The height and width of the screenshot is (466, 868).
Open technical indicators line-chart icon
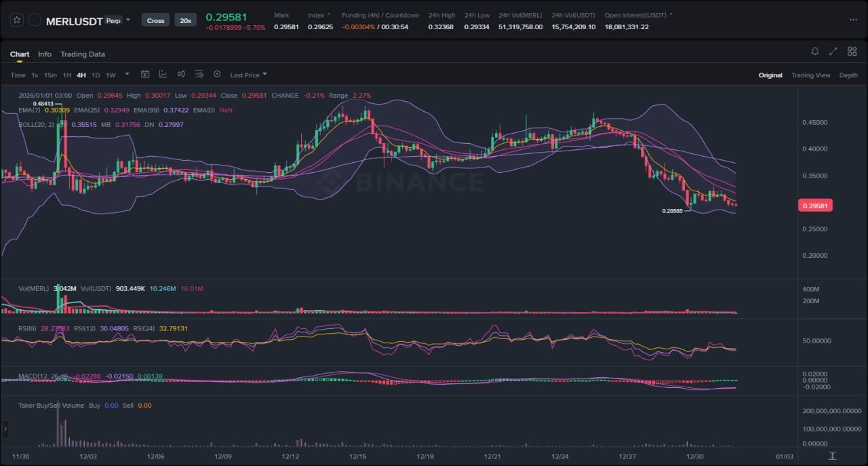coord(163,75)
